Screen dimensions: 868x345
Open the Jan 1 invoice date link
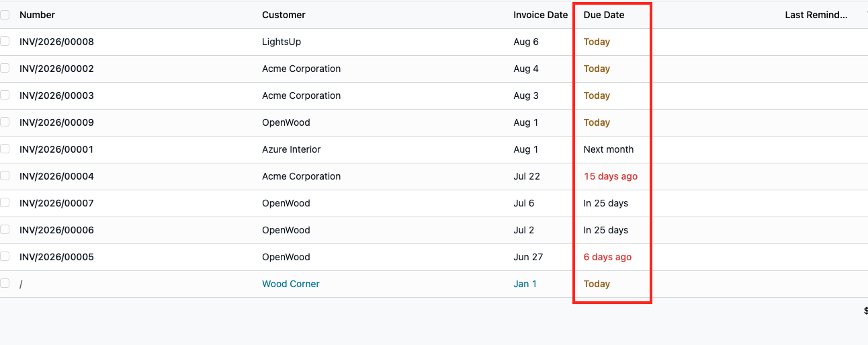tap(525, 284)
